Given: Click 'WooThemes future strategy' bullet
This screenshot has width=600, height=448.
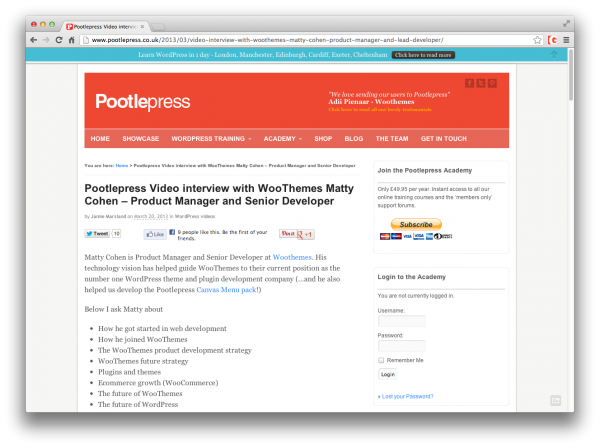Looking at the screenshot, I should coord(143,361).
